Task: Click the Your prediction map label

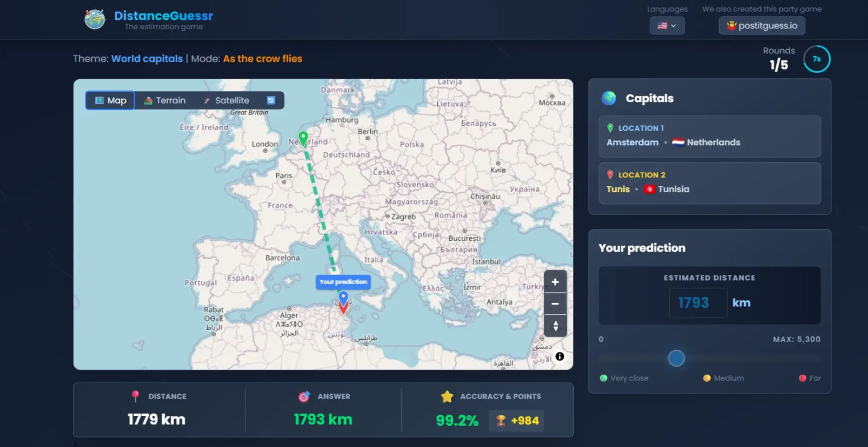Action: point(343,282)
